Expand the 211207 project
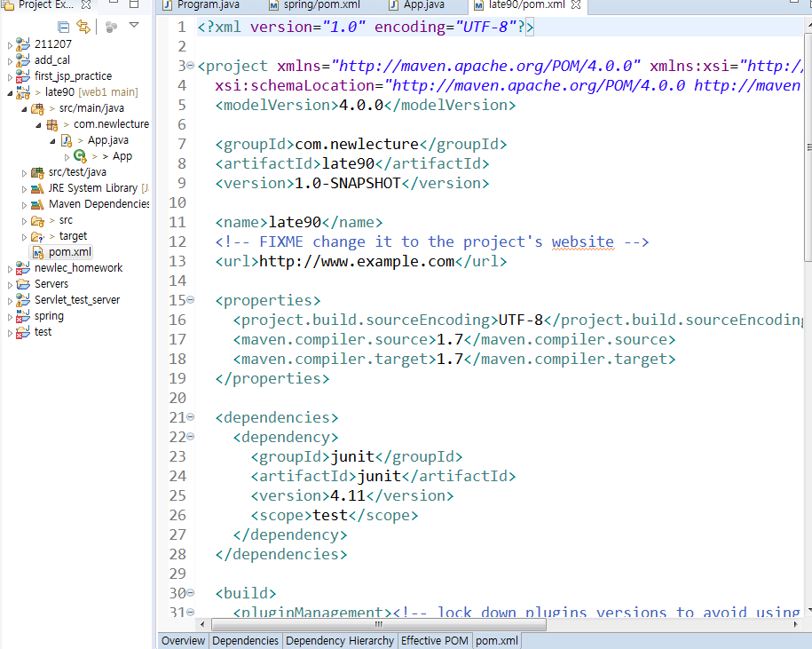This screenshot has height=649, width=812. [x=10, y=45]
